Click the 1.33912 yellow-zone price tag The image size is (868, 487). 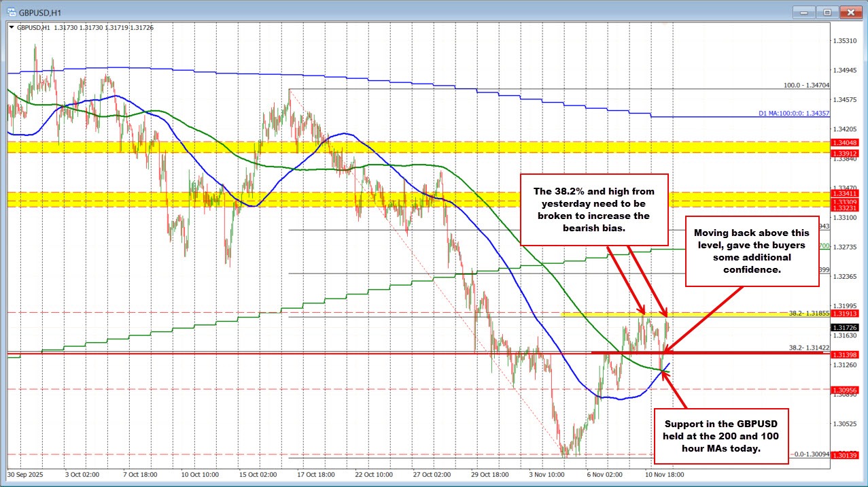tap(844, 154)
